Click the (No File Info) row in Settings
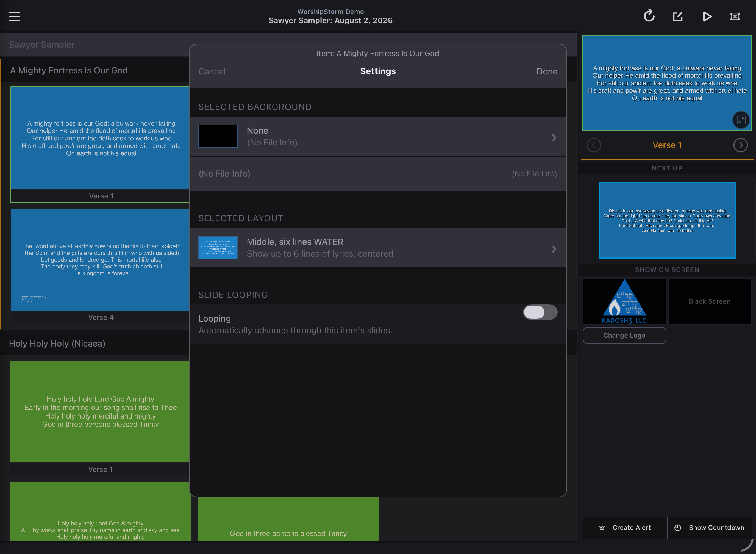The image size is (756, 554). tap(378, 174)
